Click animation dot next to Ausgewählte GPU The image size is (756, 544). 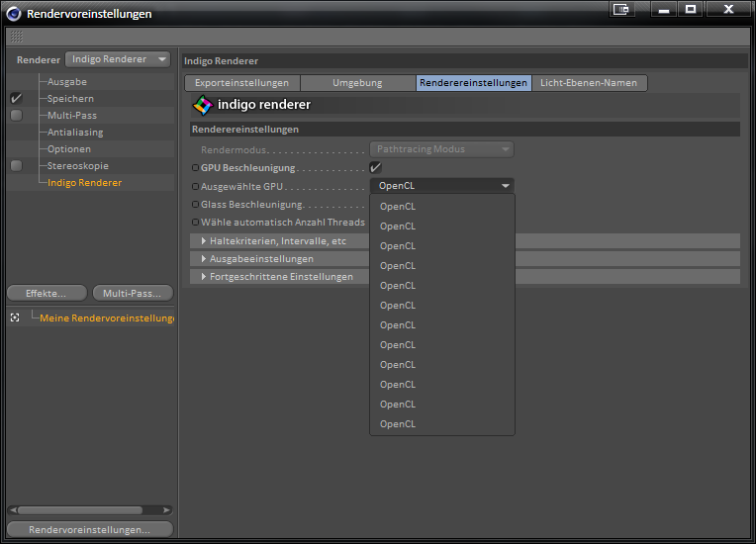pos(195,186)
